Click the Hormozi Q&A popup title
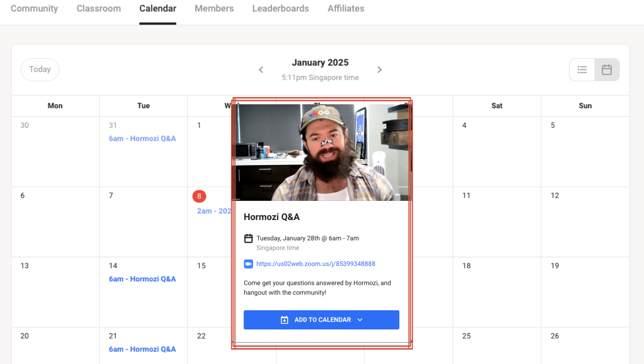The height and width of the screenshot is (364, 644). point(272,217)
